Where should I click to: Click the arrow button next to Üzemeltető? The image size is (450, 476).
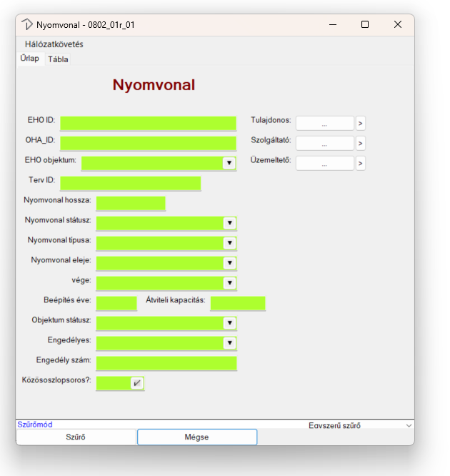coord(361,164)
